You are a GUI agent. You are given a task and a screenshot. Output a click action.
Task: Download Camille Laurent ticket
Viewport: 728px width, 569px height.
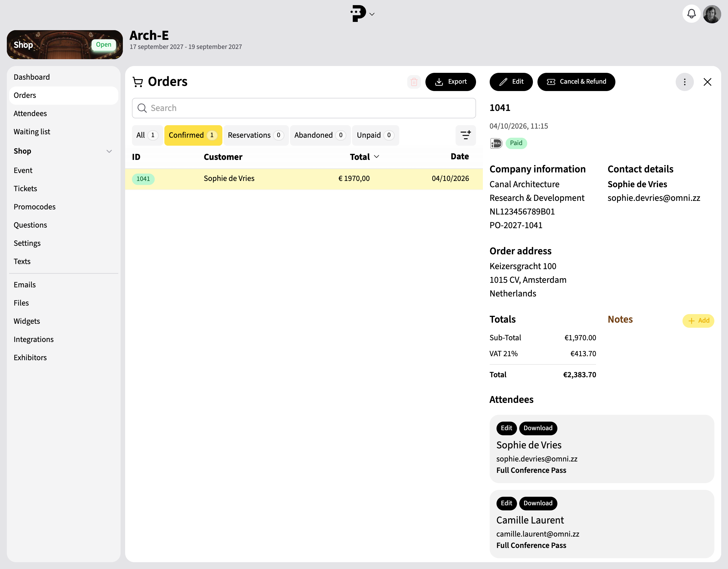click(538, 503)
